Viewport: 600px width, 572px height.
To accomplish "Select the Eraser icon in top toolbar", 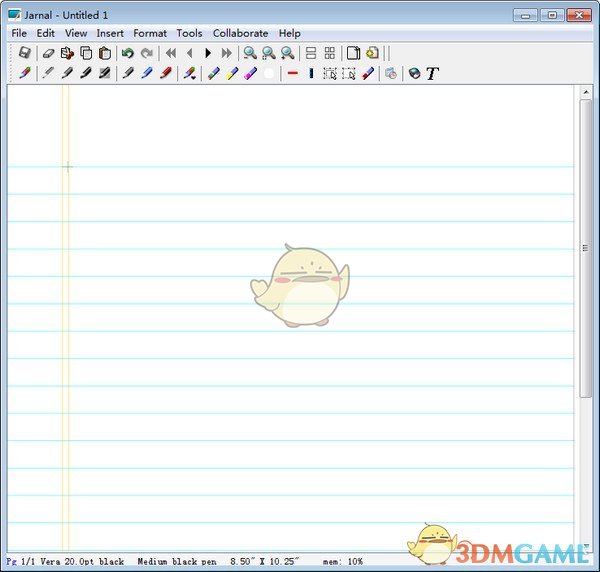I will [48, 53].
